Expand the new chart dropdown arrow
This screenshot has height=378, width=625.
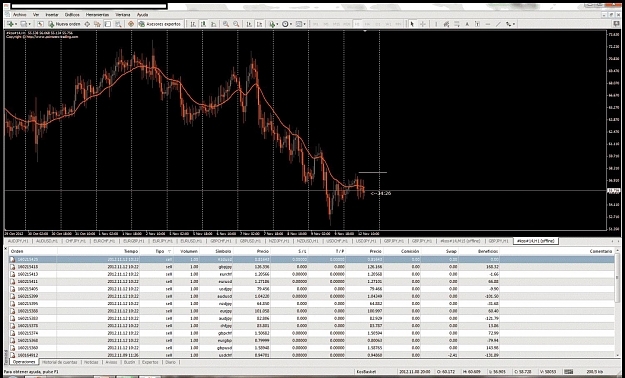[x=16, y=24]
